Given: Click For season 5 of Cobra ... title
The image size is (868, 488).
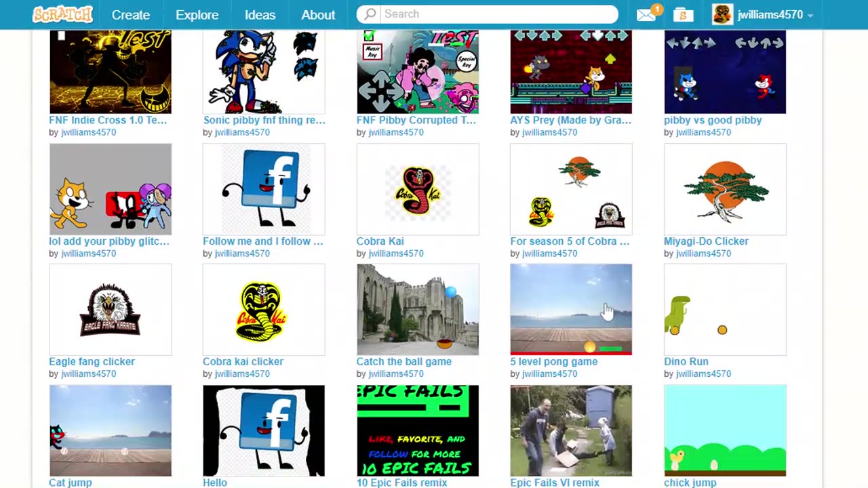Looking at the screenshot, I should [570, 241].
